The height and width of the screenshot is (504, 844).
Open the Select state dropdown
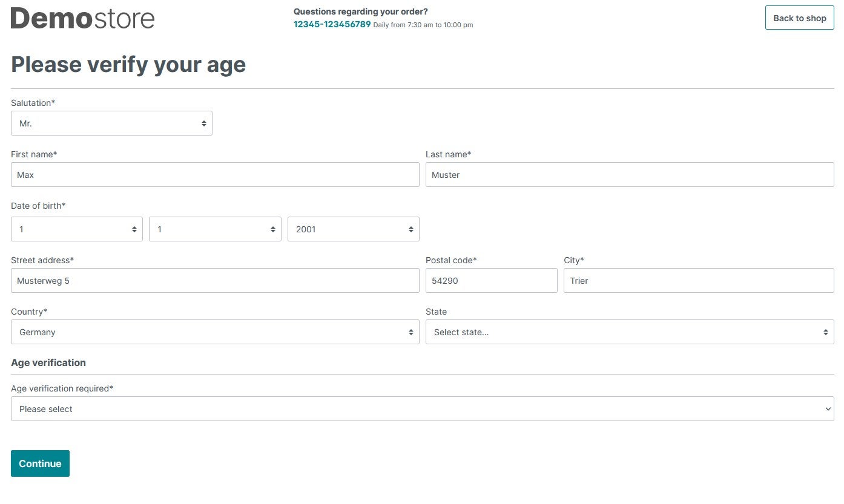coord(630,332)
